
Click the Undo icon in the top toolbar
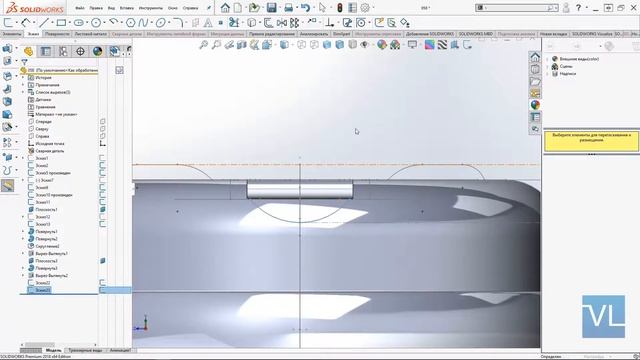click(x=305, y=7)
